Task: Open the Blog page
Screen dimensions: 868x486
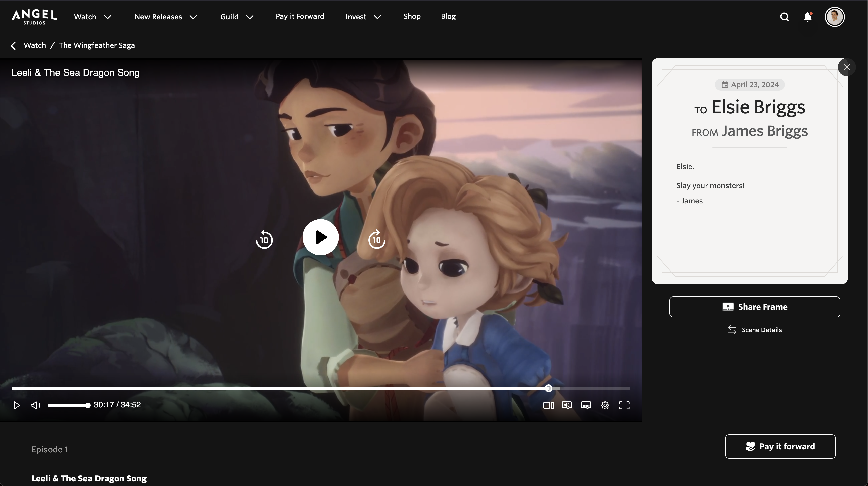Action: click(448, 17)
